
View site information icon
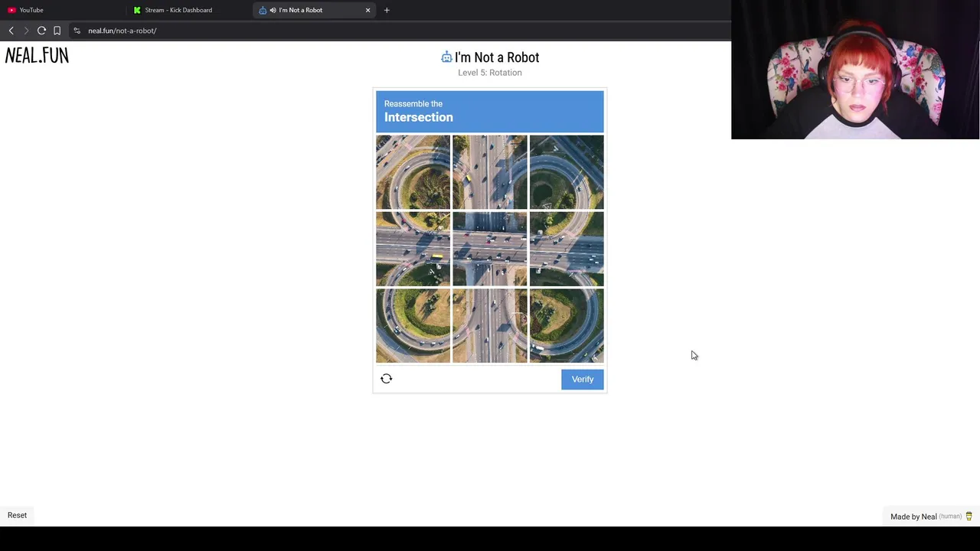(x=77, y=31)
